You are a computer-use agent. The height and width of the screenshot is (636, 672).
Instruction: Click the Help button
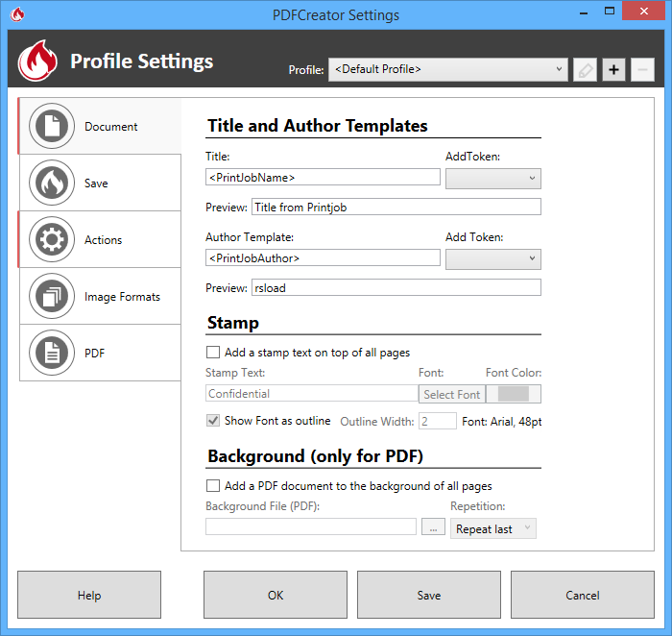coord(89,595)
